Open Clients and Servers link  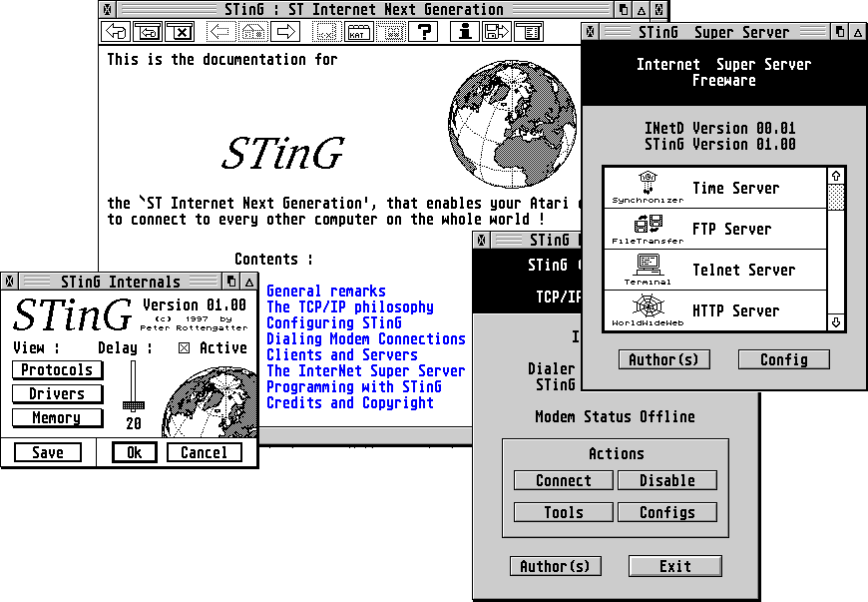pyautogui.click(x=341, y=355)
